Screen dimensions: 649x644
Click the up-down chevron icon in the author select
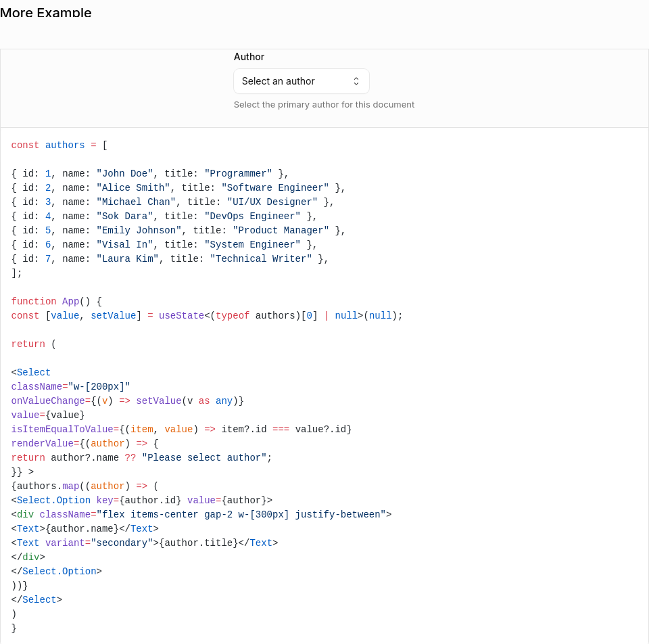tap(356, 81)
